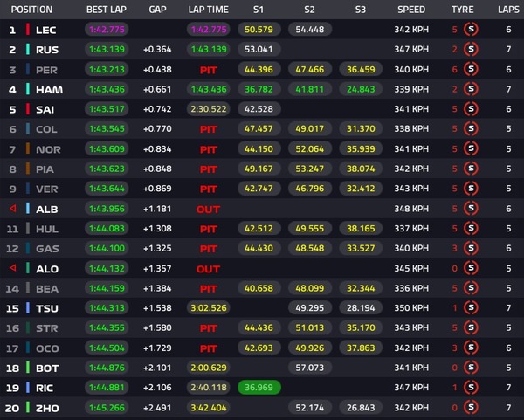Click the red triangle marker beside ALB
524x420 pixels.
(x=12, y=209)
